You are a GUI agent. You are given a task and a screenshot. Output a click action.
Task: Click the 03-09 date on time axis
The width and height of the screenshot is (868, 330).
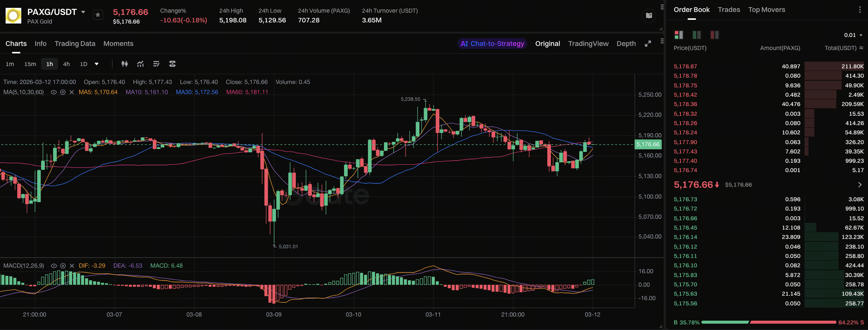click(274, 315)
